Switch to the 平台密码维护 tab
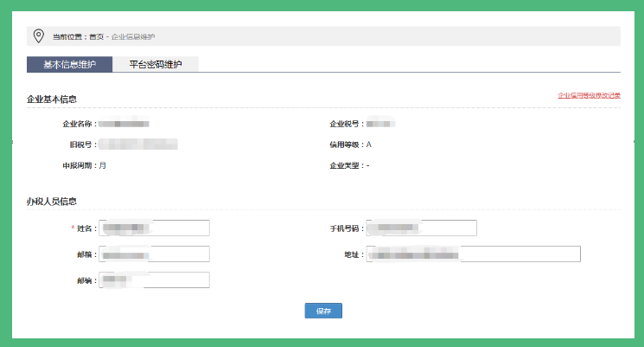This screenshot has width=644, height=347. pyautogui.click(x=156, y=65)
